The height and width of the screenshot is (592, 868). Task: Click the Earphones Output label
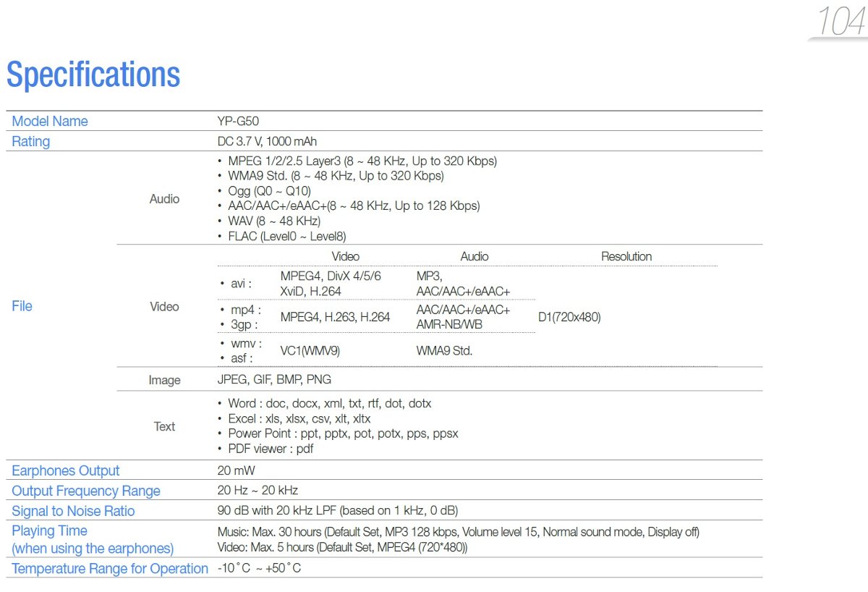(66, 471)
